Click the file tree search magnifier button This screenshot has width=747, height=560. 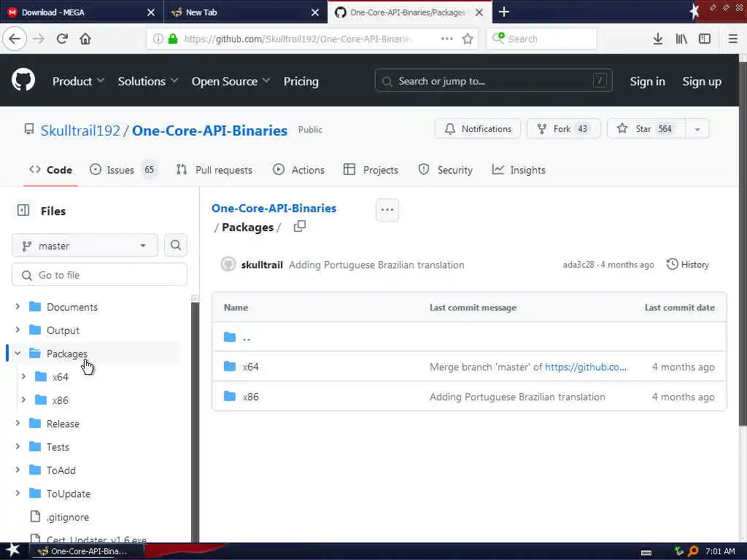point(176,245)
